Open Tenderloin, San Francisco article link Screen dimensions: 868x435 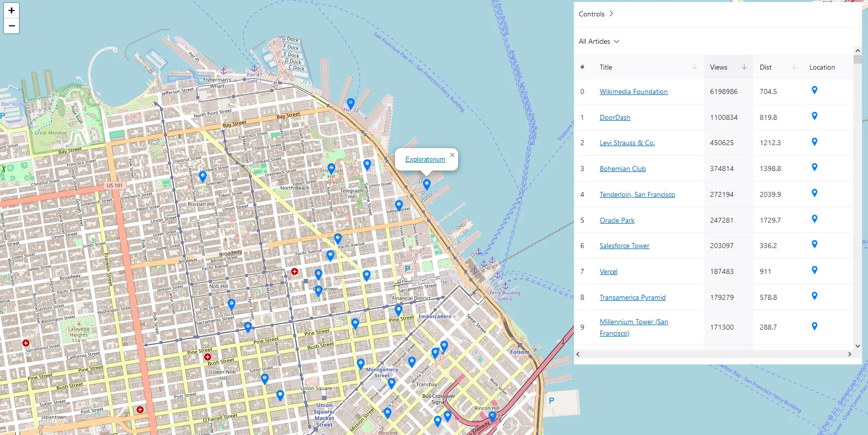point(637,194)
